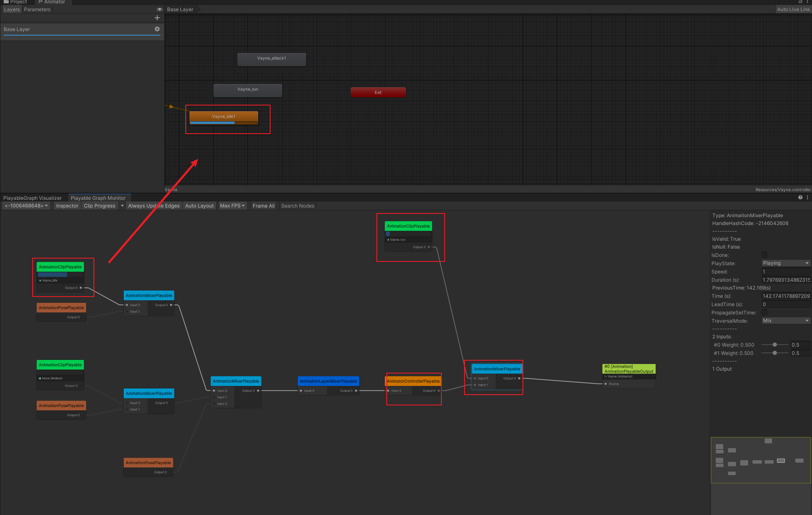Click the add layer plus icon
Screen dimensions: 812x515
pyautogui.click(x=157, y=18)
